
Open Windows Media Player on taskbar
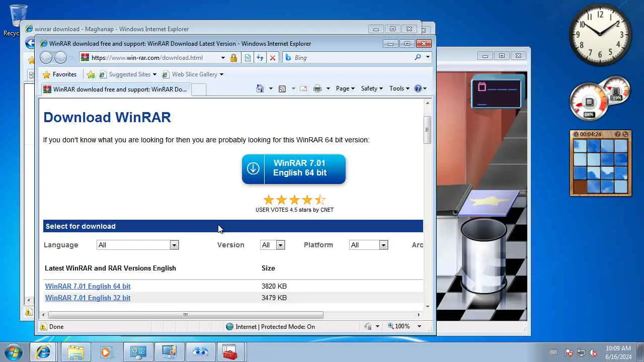pos(106,352)
